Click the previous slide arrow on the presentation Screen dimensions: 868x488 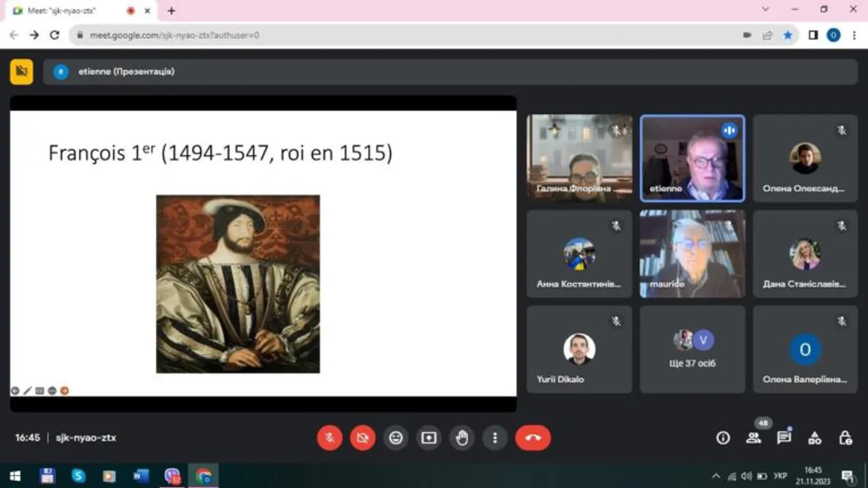15,391
